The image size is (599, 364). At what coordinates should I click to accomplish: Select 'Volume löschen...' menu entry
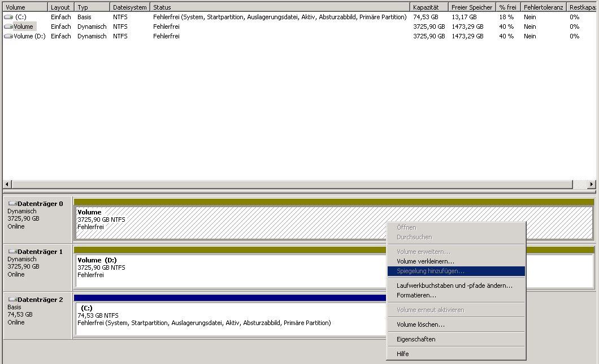pyautogui.click(x=456, y=324)
